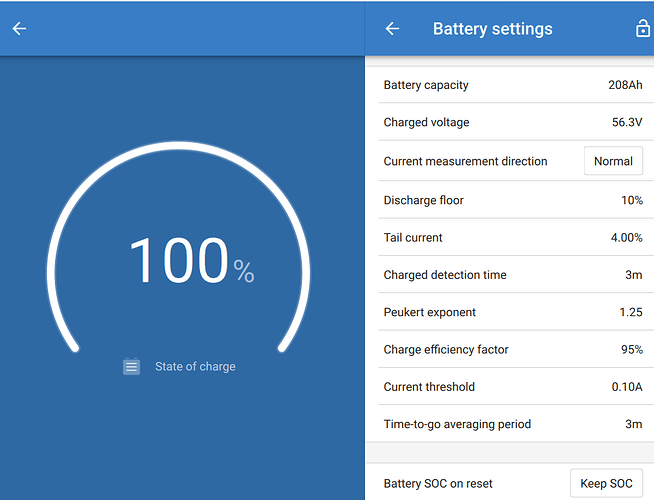
Task: Open the Current measurement direction Normal selector
Action: click(x=612, y=161)
